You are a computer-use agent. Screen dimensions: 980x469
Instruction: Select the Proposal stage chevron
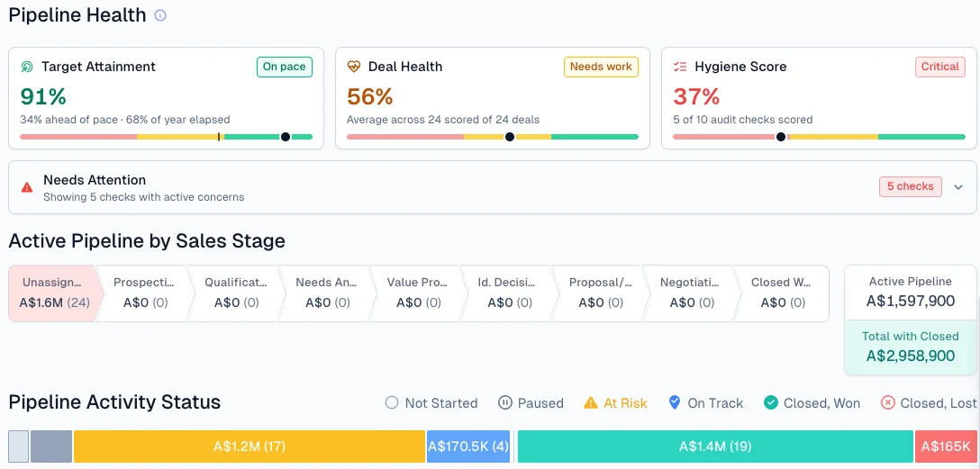point(600,293)
